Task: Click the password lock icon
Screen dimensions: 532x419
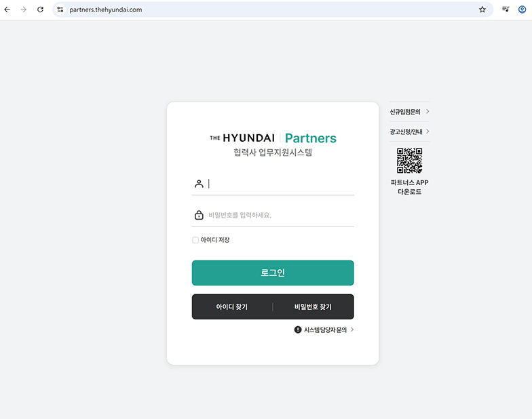Action: coord(199,215)
